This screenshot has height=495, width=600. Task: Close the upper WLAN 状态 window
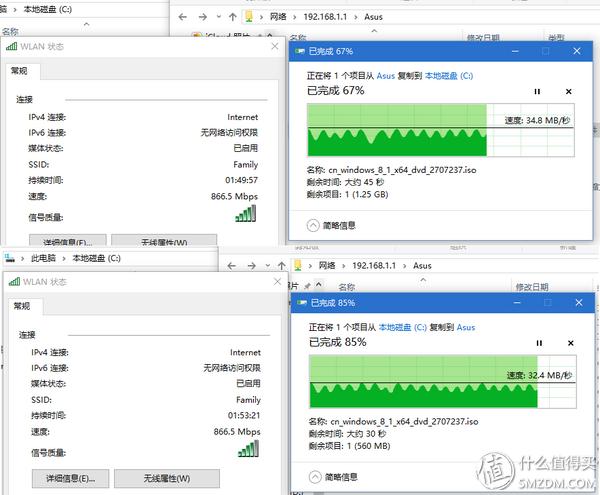275,47
